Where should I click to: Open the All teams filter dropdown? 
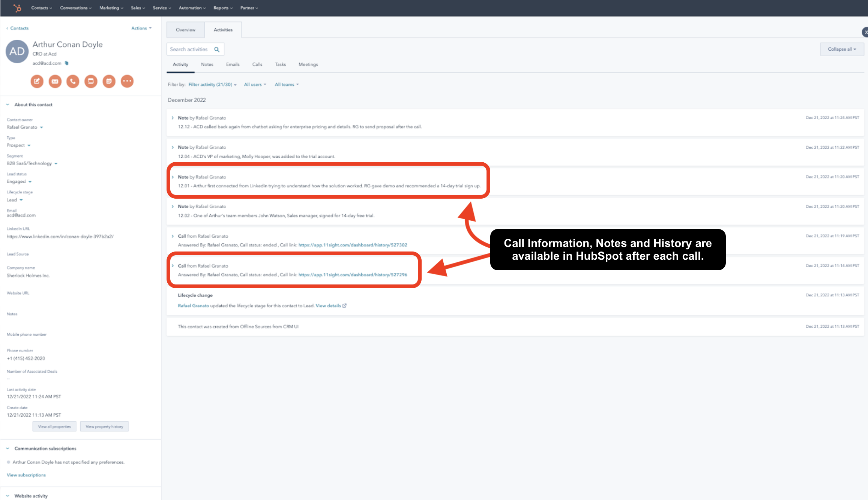287,84
